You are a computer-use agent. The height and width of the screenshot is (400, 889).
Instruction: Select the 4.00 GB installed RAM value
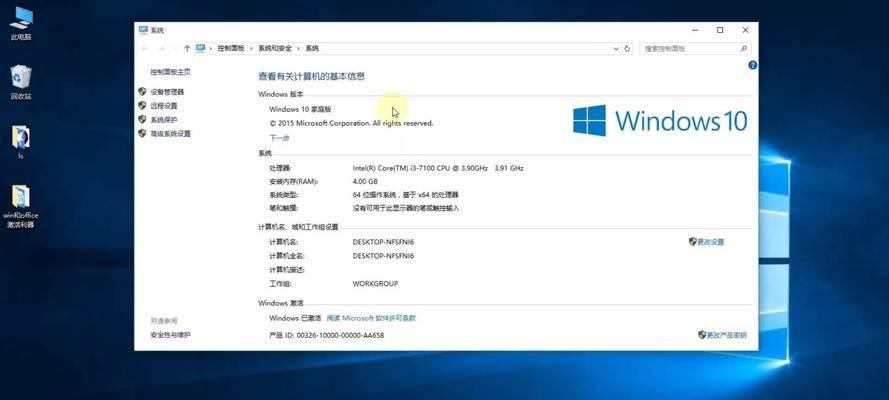tap(365, 182)
